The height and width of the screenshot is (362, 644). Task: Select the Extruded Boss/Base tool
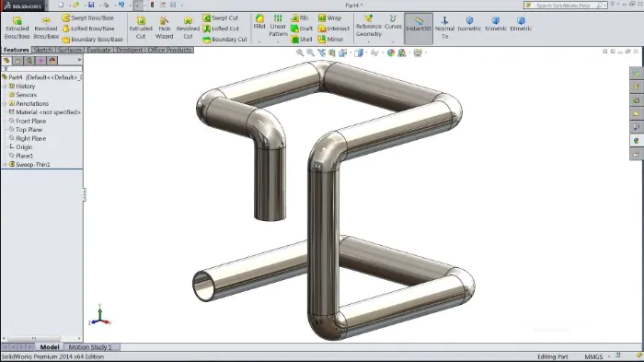[17, 28]
